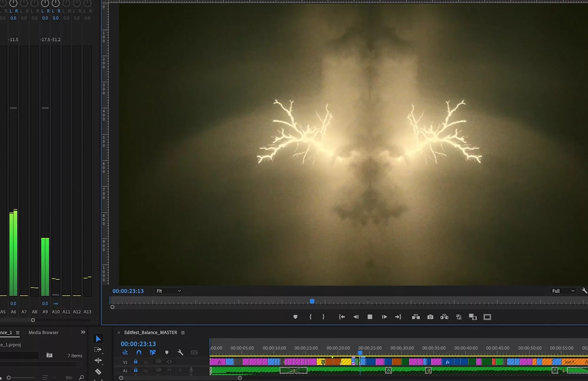
Task: Go to In point button
Action: (342, 317)
